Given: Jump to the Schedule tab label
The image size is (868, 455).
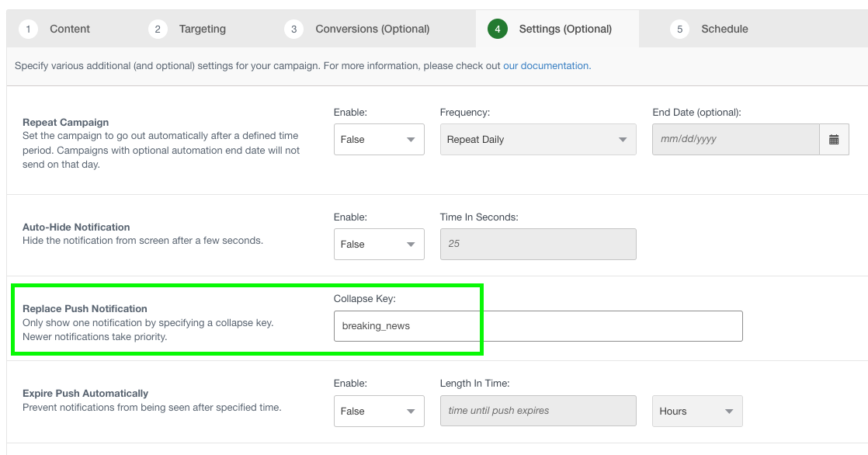Looking at the screenshot, I should click(724, 30).
